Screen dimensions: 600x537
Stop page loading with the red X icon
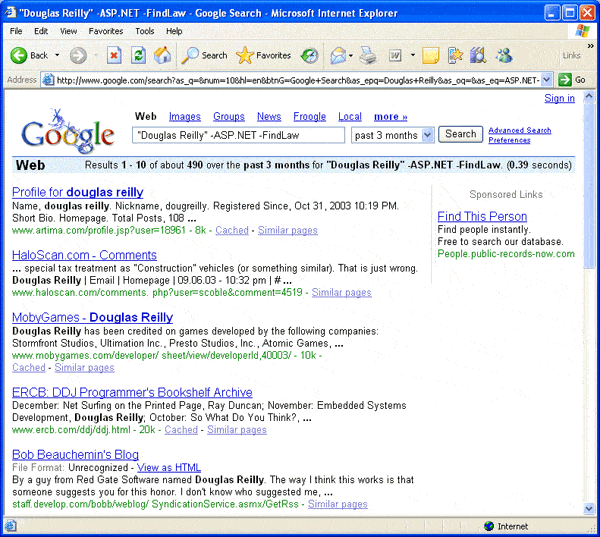[114, 55]
